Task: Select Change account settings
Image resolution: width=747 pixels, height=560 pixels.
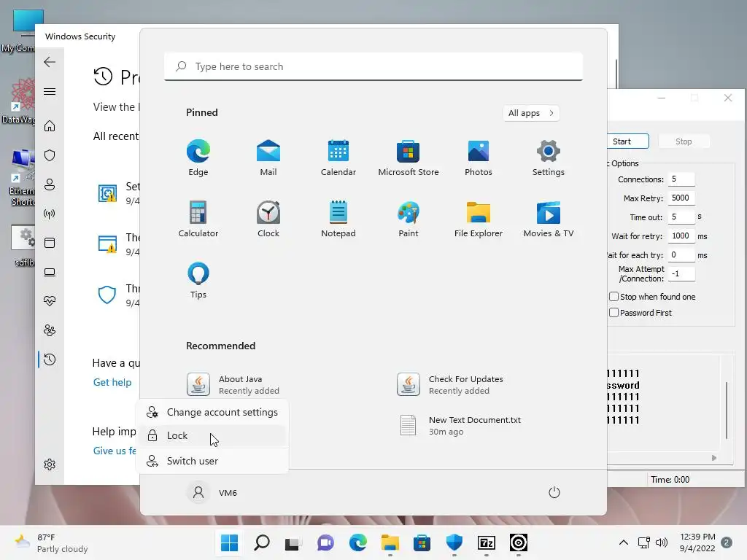Action: [x=212, y=413]
